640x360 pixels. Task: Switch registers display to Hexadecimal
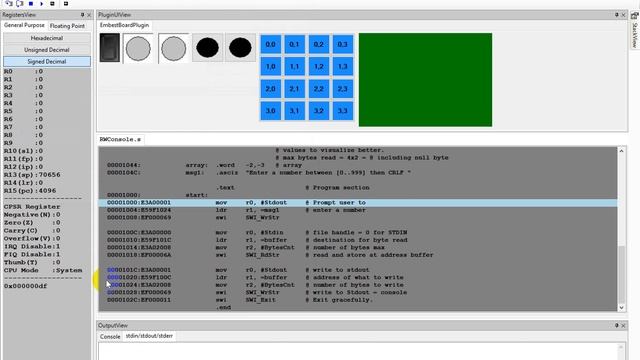pos(47,38)
